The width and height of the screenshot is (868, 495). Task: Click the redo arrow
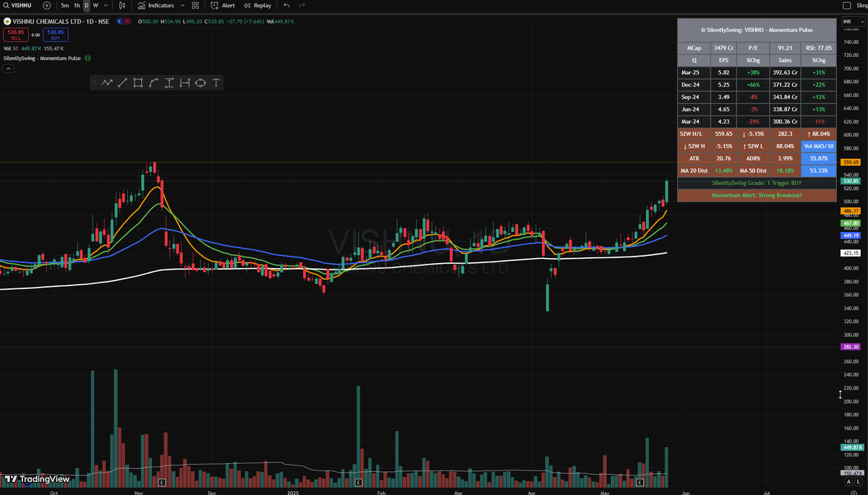[x=302, y=5]
